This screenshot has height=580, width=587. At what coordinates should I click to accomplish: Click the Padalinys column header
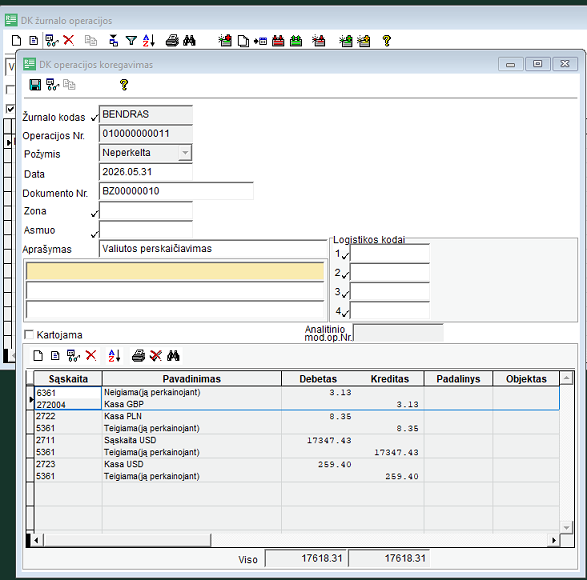pos(458,379)
